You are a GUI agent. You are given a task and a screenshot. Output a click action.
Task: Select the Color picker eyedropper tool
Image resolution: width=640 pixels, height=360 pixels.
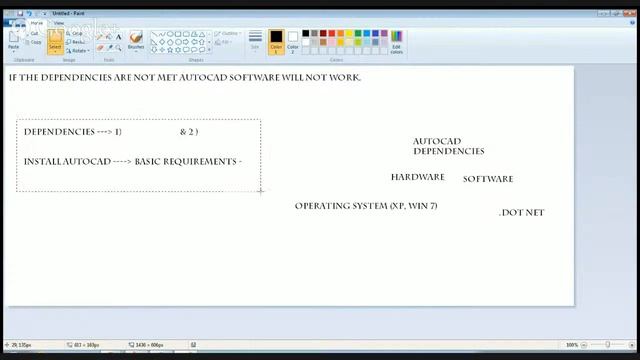point(109,48)
